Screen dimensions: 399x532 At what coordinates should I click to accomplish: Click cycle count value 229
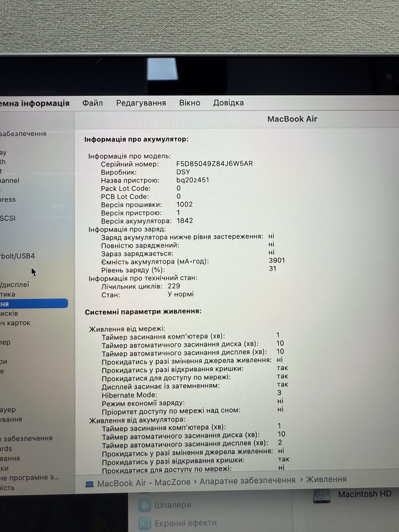pyautogui.click(x=174, y=286)
